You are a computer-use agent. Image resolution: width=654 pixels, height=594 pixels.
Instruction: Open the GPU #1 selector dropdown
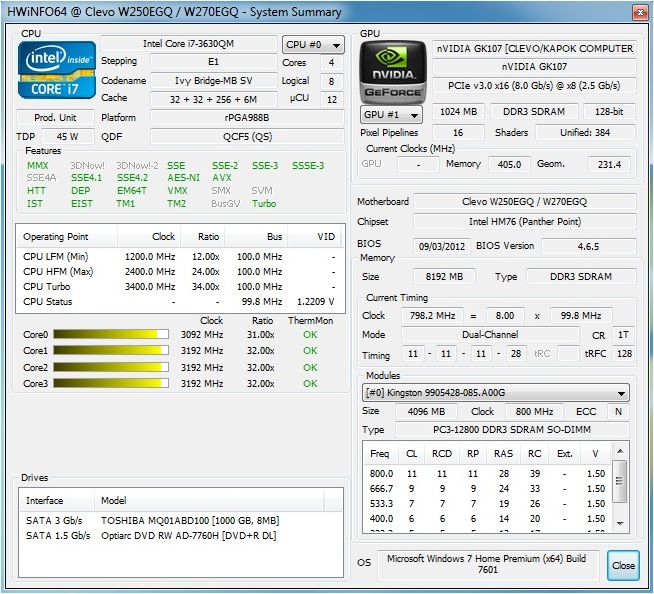tap(391, 114)
